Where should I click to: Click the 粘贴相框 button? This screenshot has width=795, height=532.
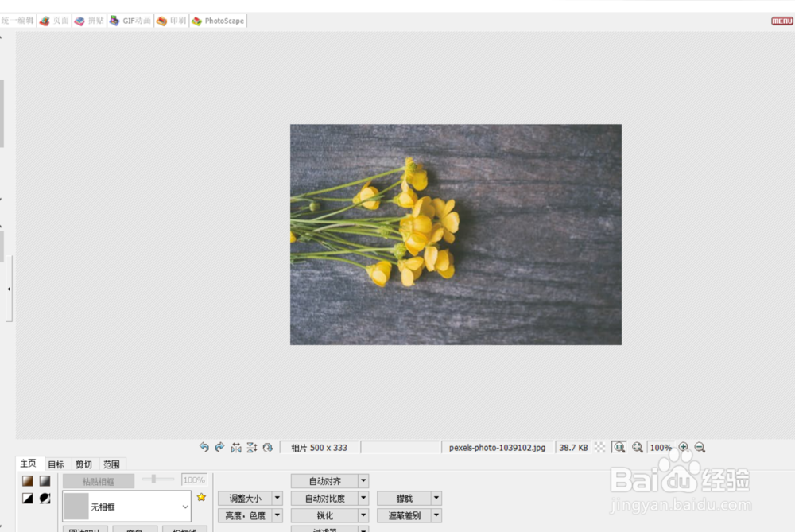99,481
